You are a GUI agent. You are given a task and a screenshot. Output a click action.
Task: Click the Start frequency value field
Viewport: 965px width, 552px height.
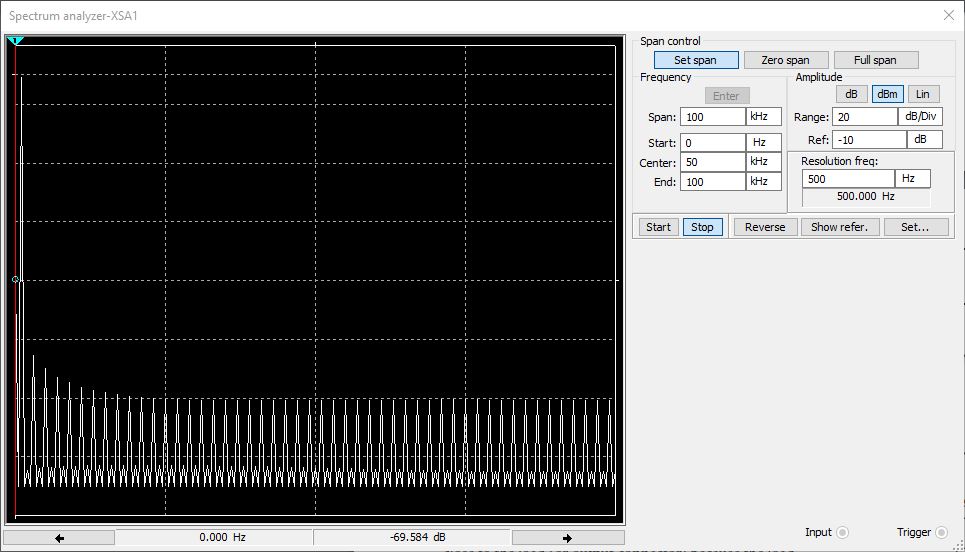point(713,143)
